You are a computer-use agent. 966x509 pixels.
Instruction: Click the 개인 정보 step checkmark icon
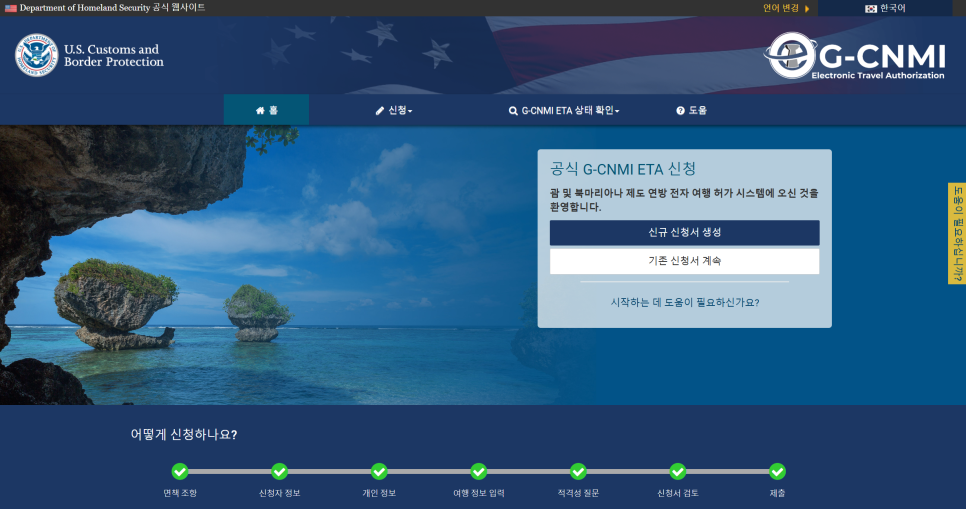[379, 471]
